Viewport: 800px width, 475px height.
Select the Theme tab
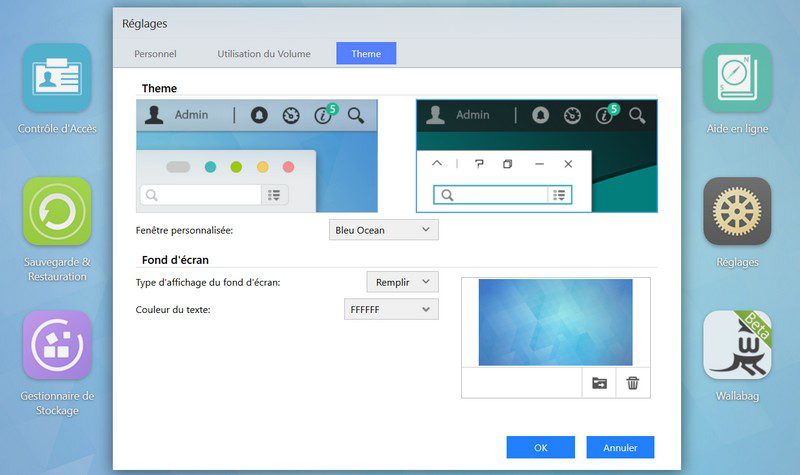coord(366,54)
